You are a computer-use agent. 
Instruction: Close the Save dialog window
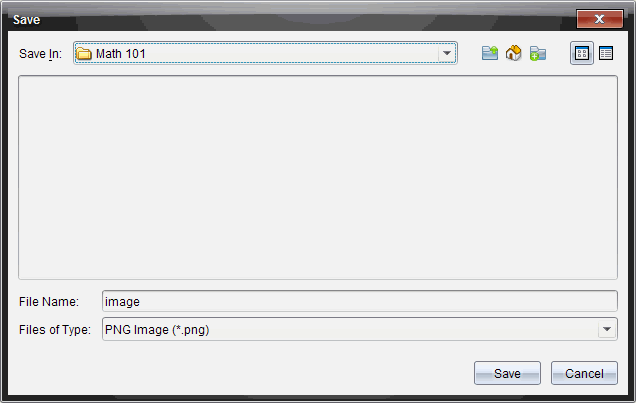point(602,19)
